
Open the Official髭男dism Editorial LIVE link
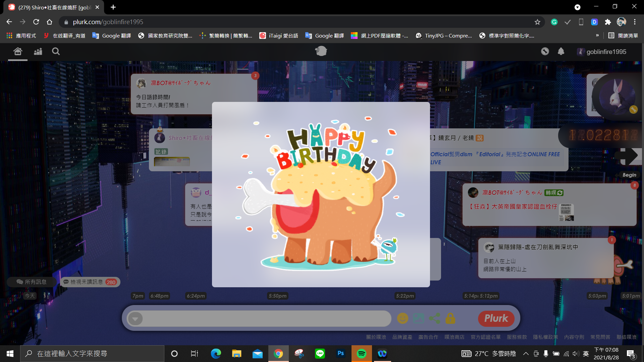click(x=495, y=158)
